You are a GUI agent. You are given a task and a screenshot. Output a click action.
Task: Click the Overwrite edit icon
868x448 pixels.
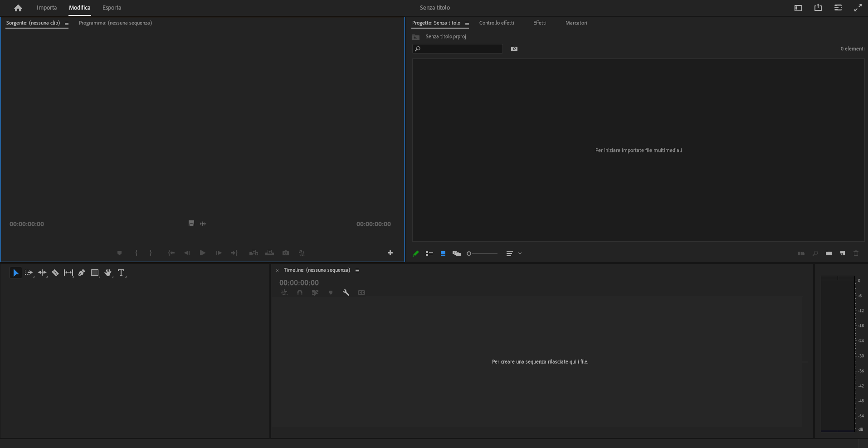tap(269, 253)
